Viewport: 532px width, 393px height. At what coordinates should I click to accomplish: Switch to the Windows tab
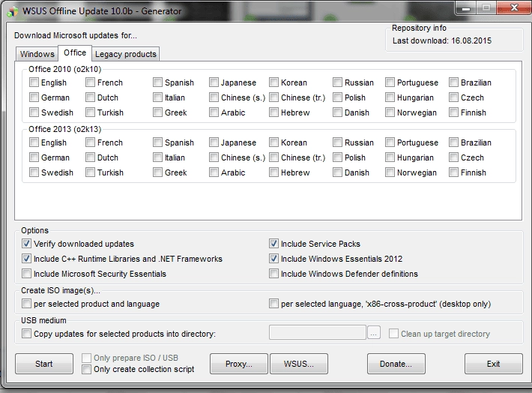tap(37, 54)
